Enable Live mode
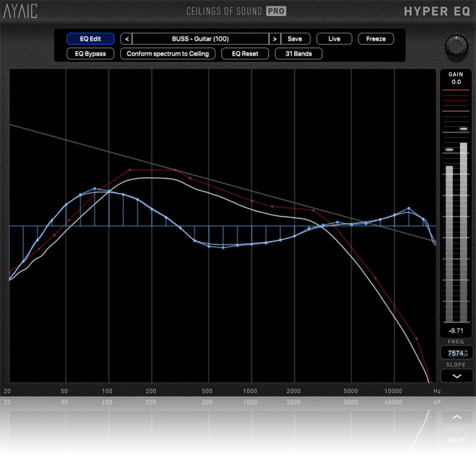 coord(334,39)
